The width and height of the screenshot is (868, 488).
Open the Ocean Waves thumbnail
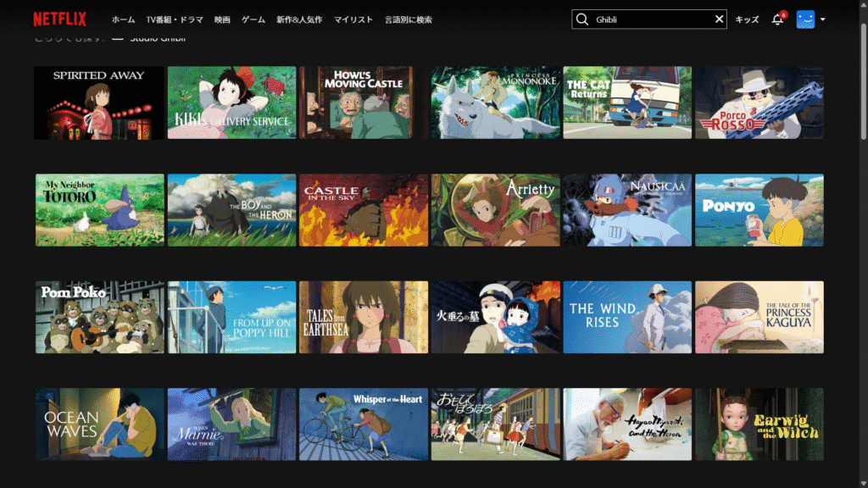click(100, 424)
